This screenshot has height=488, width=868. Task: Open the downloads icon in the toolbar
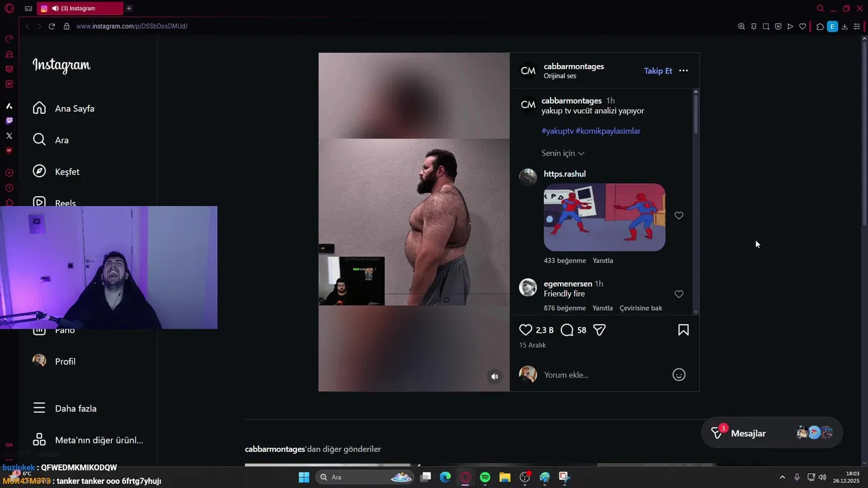844,26
